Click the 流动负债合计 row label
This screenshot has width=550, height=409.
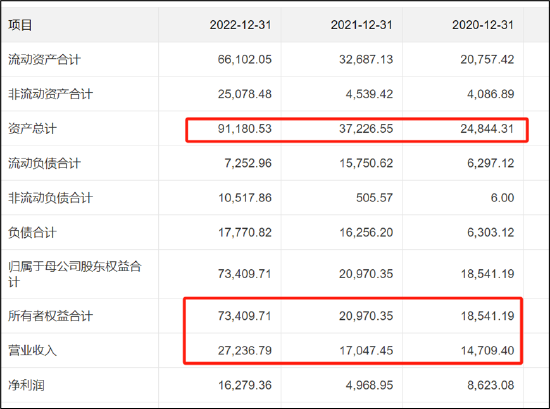coord(44,163)
